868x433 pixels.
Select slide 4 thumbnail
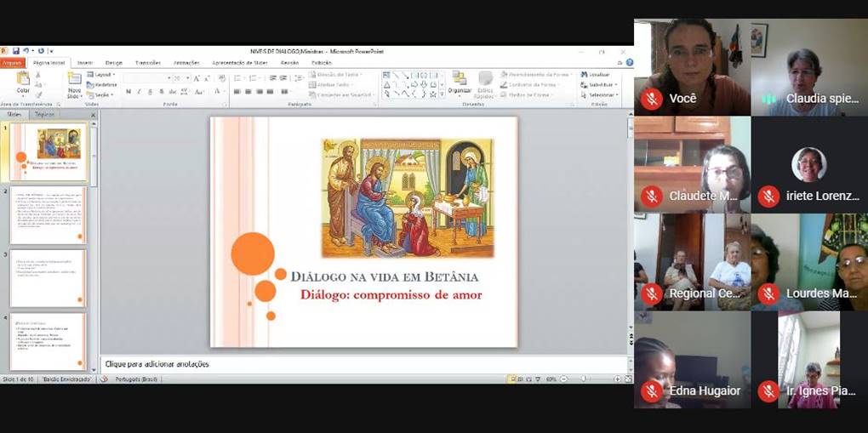[x=47, y=342]
